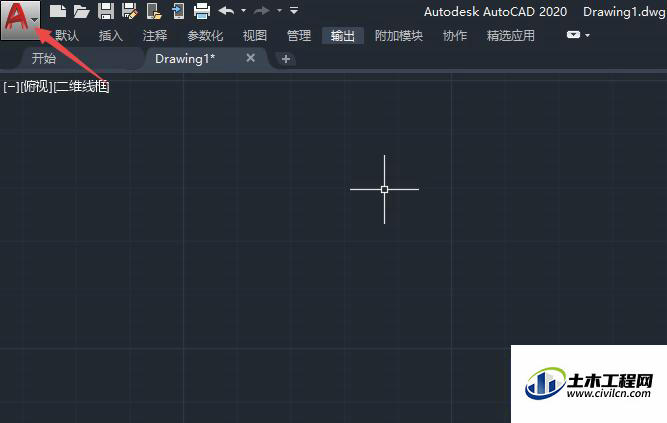
Task: Open from Web & Mobile icon
Action: point(154,11)
